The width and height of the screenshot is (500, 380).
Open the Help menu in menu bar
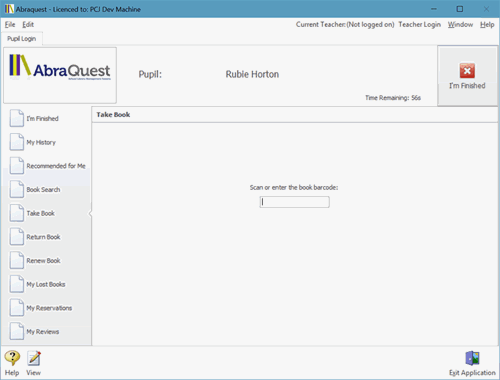(x=487, y=24)
